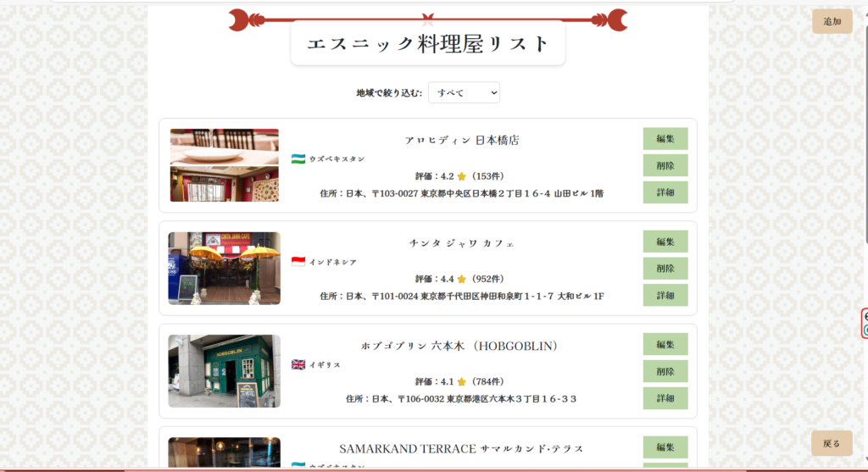Show 詳細 for ホブゴブリン 六本木
This screenshot has width=868, height=472.
click(x=665, y=398)
